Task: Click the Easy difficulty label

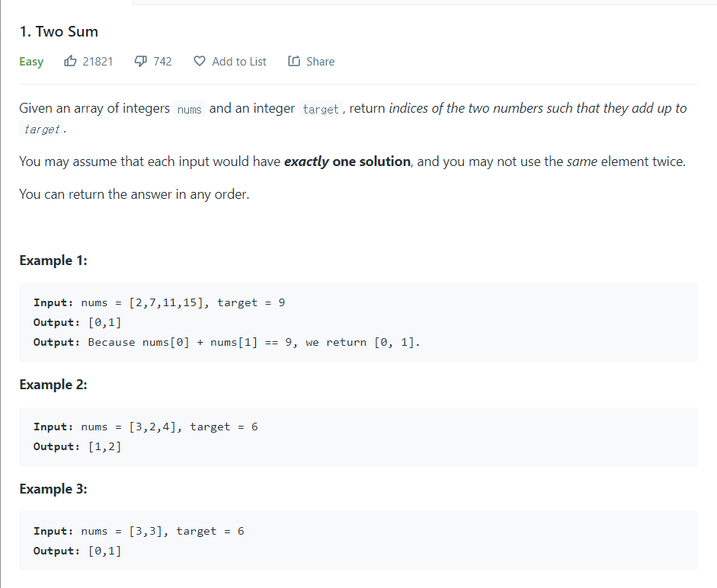Action: pos(31,61)
